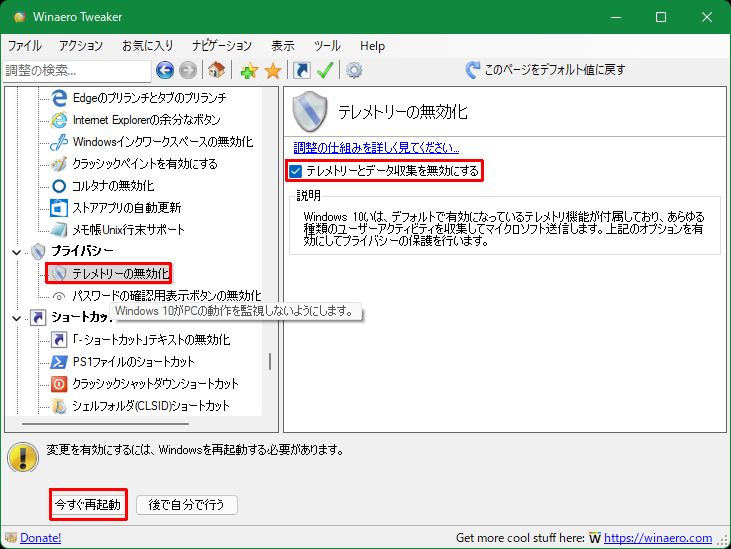Screen dimensions: 731x549
Task: Select クラシックペイントを有効にする tree item
Action: [145, 164]
